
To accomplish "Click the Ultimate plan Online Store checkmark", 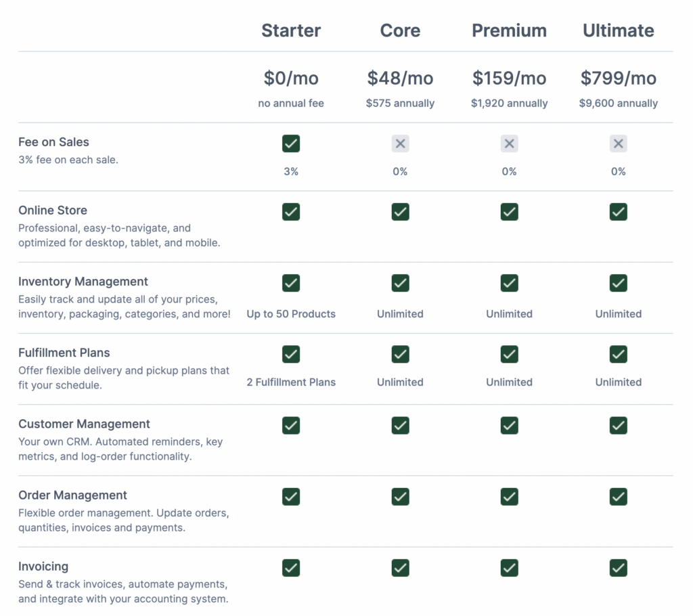I will pos(618,212).
